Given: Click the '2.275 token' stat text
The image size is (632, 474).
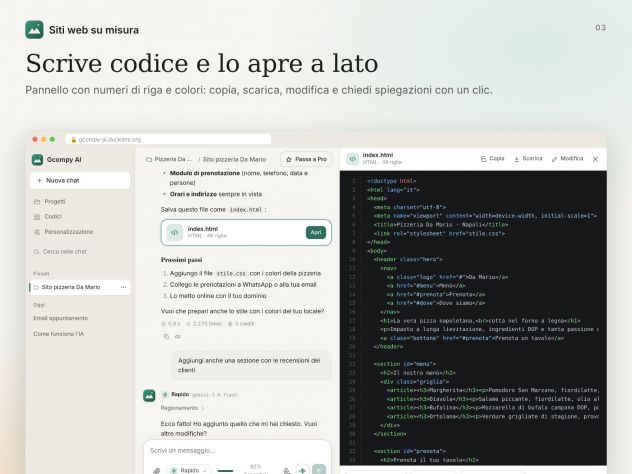Looking at the screenshot, I should (x=203, y=324).
